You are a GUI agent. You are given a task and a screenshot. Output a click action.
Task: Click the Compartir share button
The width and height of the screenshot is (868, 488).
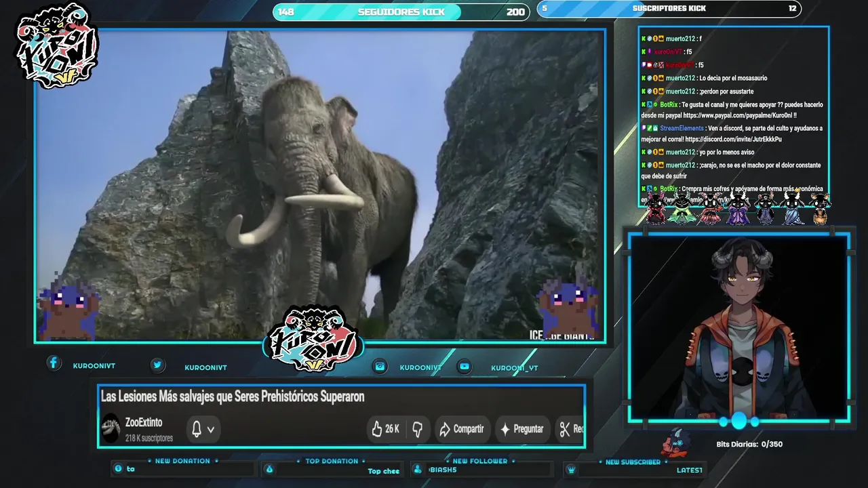(461, 429)
